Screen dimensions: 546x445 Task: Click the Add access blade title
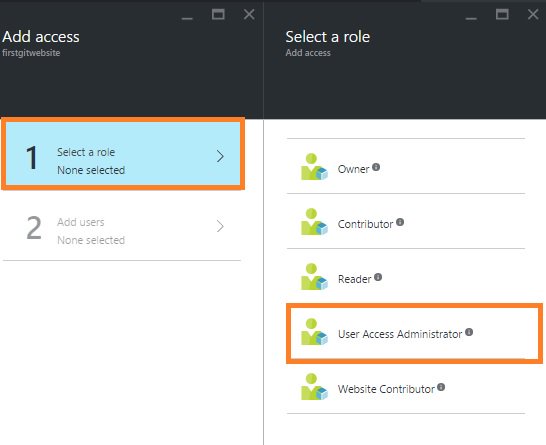[41, 37]
